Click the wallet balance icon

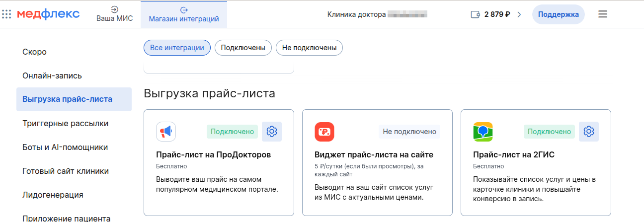click(475, 14)
